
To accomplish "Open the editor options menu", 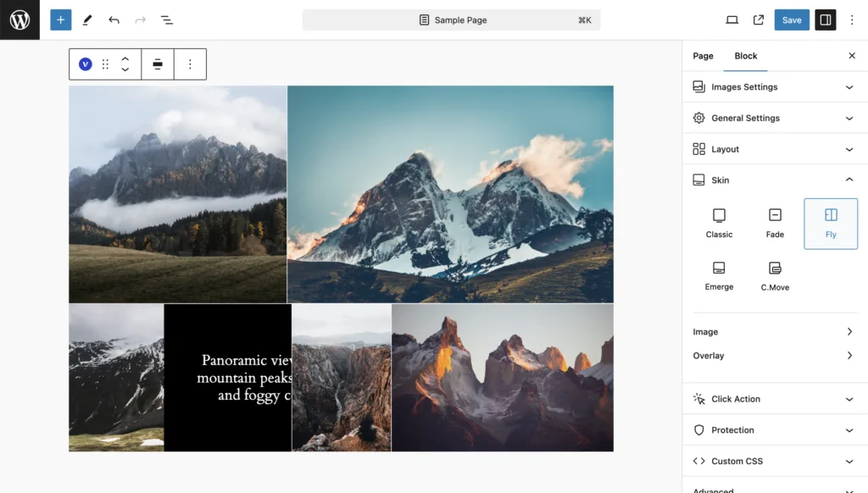I will (852, 20).
